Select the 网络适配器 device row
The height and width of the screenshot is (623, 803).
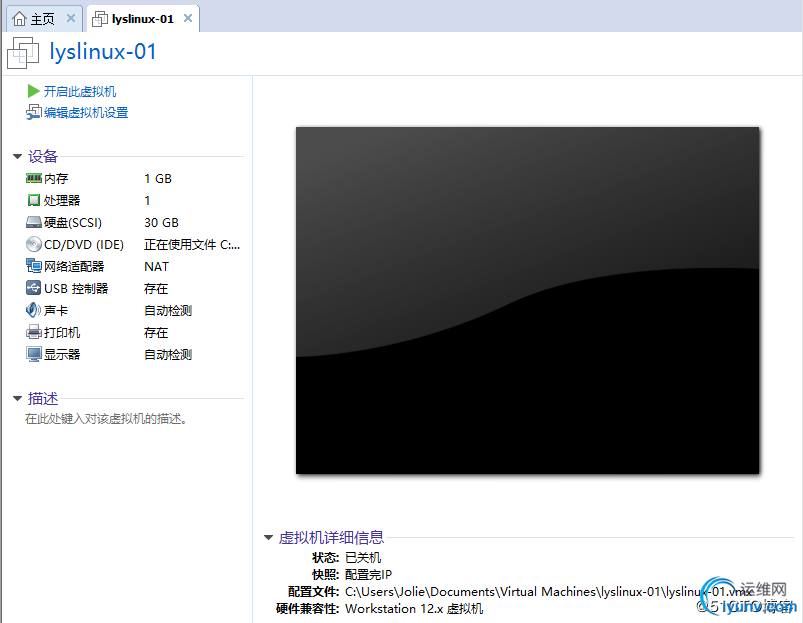(x=133, y=267)
